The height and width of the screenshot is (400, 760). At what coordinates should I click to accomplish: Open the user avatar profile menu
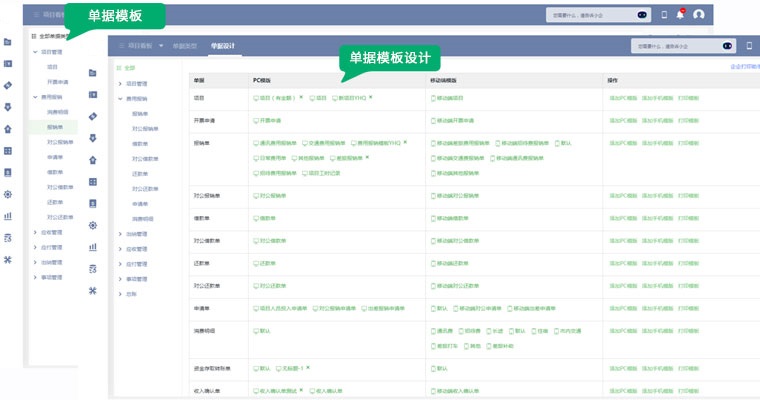click(x=699, y=14)
